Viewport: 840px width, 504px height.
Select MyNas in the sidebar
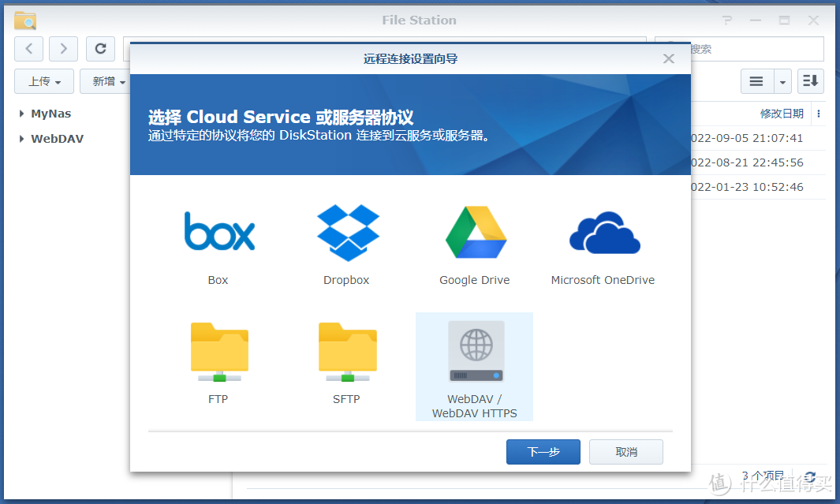pyautogui.click(x=51, y=114)
